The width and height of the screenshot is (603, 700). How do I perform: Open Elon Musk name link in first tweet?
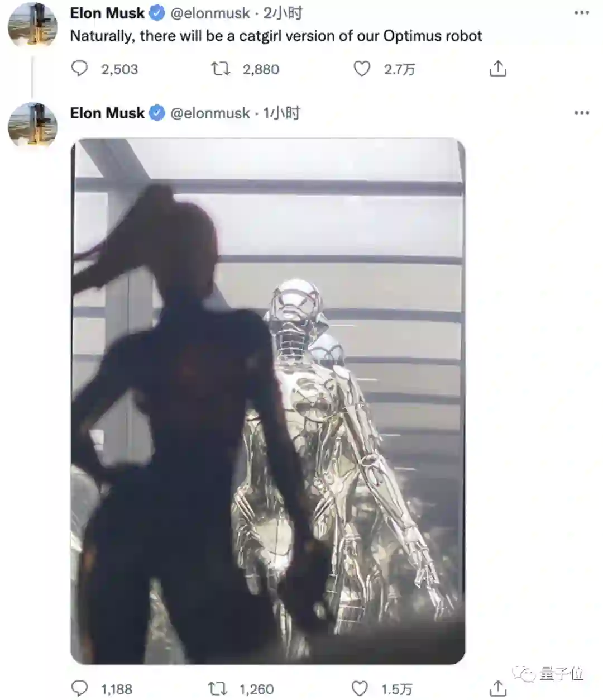tap(107, 13)
